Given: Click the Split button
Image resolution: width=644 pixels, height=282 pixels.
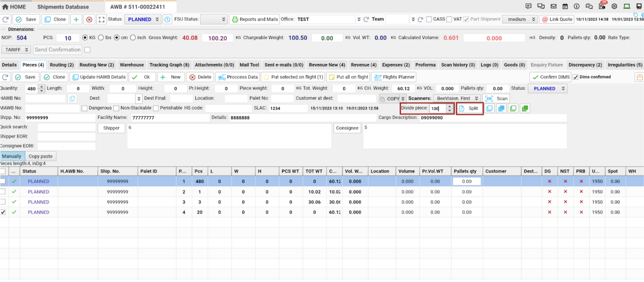Looking at the screenshot, I should pyautogui.click(x=470, y=108).
